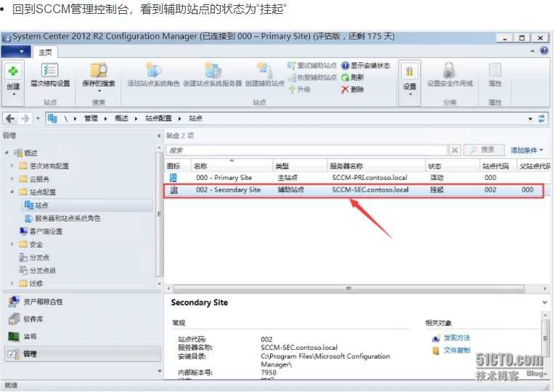Click Add Site System Roles (添加站点系统角色) icon
The image size is (554, 392).
tap(154, 75)
